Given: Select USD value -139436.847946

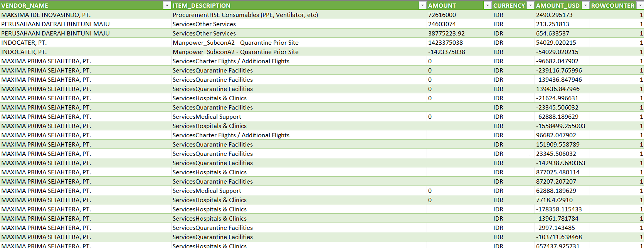Looking at the screenshot, I should [562, 79].
